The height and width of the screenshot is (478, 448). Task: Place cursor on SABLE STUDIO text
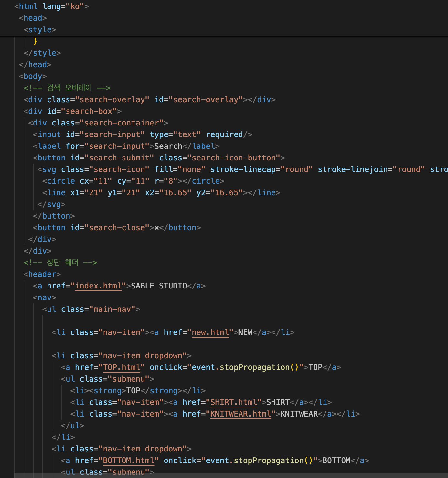coord(159,286)
